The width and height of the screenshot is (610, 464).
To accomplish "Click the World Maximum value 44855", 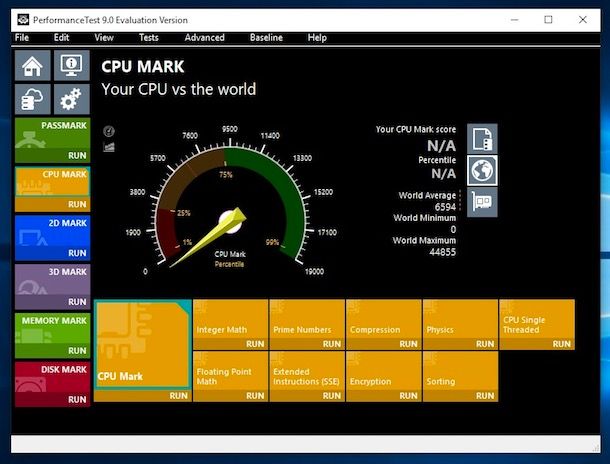I will click(x=443, y=252).
